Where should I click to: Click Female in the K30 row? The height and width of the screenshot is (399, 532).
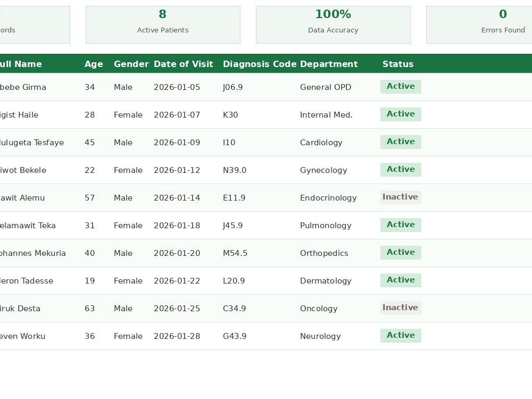click(x=128, y=115)
